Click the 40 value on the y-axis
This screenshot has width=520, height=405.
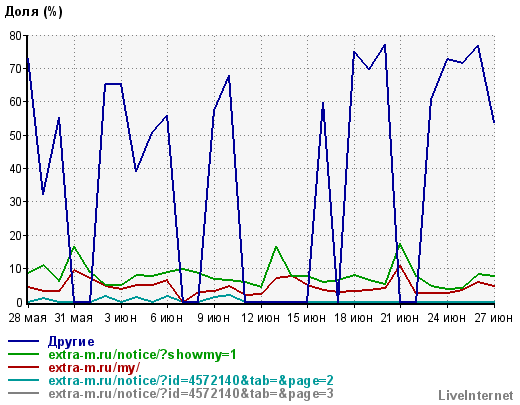pyautogui.click(x=15, y=169)
